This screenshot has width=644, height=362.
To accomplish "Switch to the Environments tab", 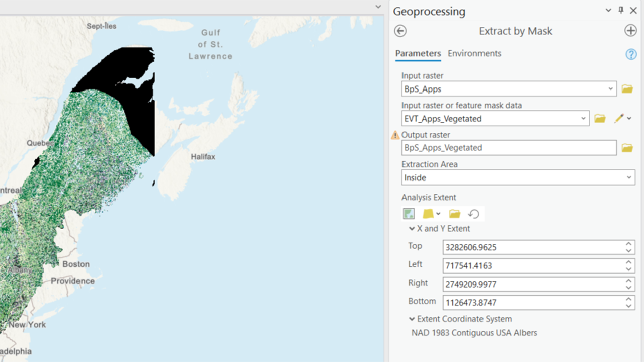I will [474, 53].
